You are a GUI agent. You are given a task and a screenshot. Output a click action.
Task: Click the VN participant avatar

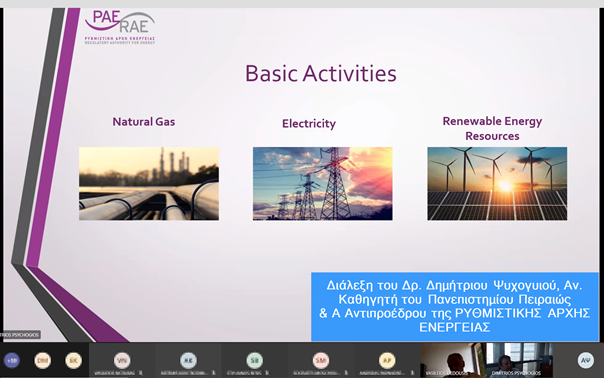[122, 361]
